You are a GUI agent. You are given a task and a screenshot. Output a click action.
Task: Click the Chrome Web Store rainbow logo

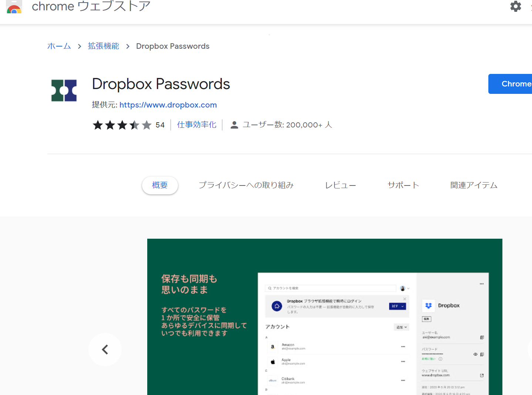pyautogui.click(x=14, y=7)
